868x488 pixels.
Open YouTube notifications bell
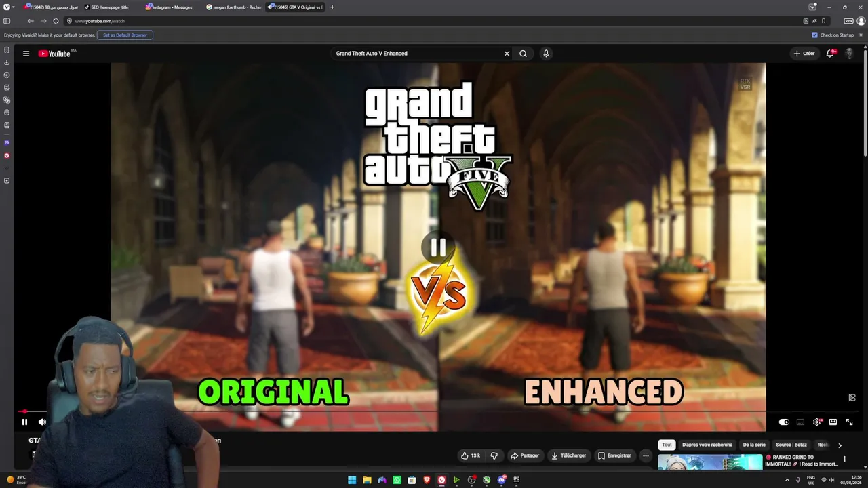point(829,54)
